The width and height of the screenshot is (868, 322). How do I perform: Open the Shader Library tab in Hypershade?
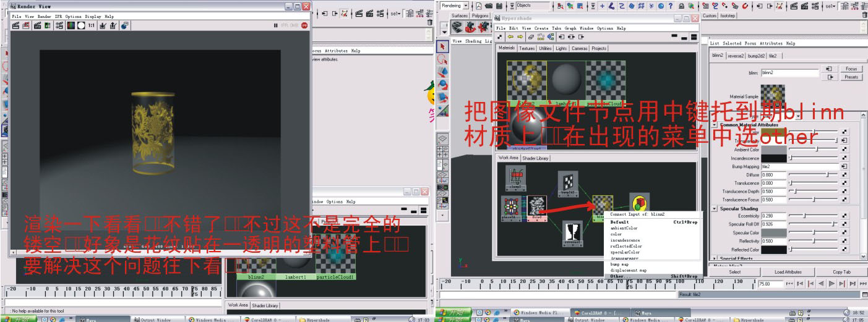tap(535, 158)
